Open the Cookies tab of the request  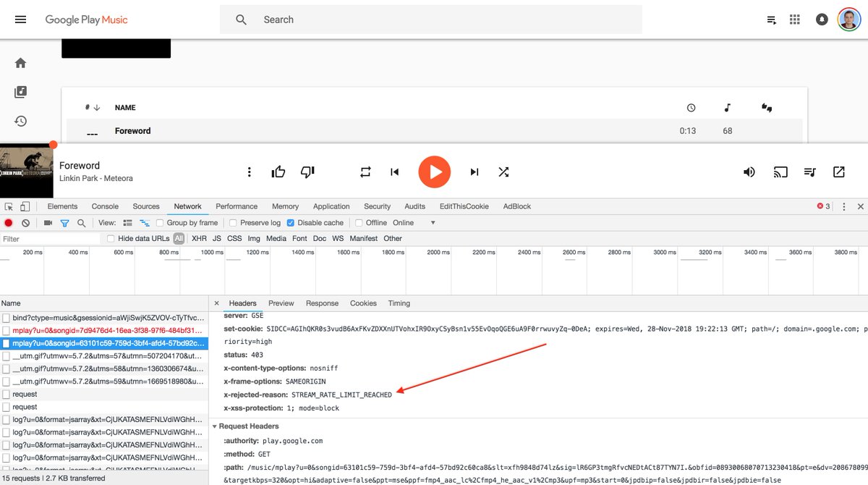[363, 303]
